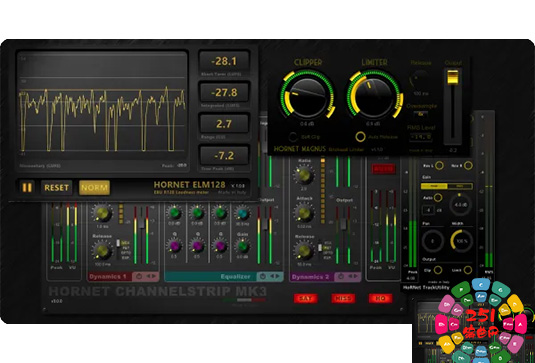Toggle Auto gain in TrackUtility

click(x=438, y=198)
